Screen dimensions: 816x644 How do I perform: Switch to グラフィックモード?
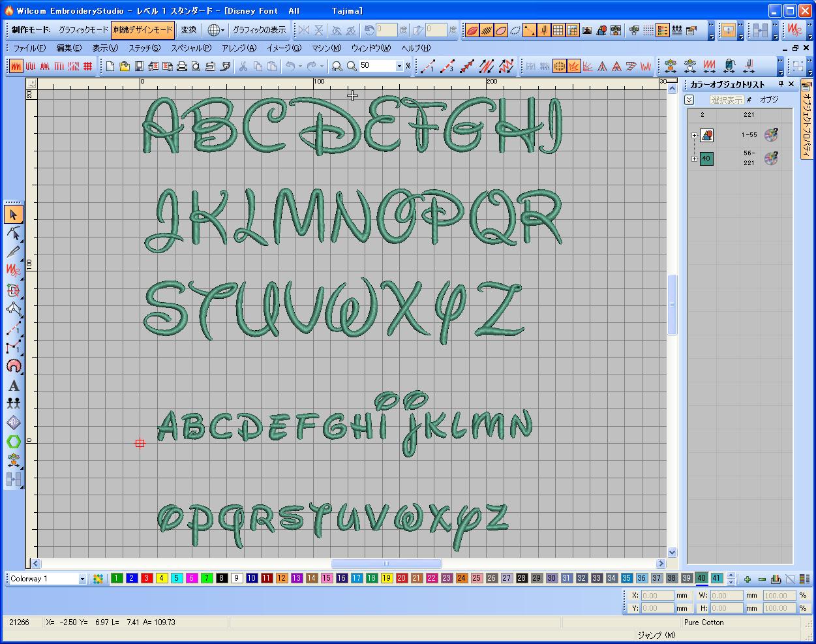(83, 30)
